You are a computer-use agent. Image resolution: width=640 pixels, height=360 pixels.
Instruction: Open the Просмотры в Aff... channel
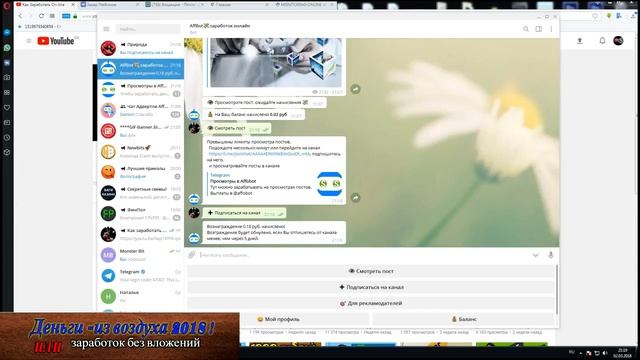coord(140,90)
